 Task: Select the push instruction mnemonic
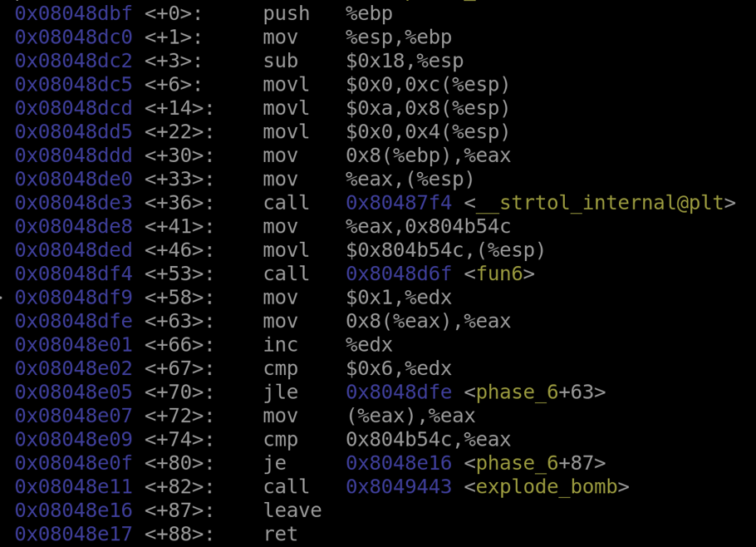coord(287,14)
